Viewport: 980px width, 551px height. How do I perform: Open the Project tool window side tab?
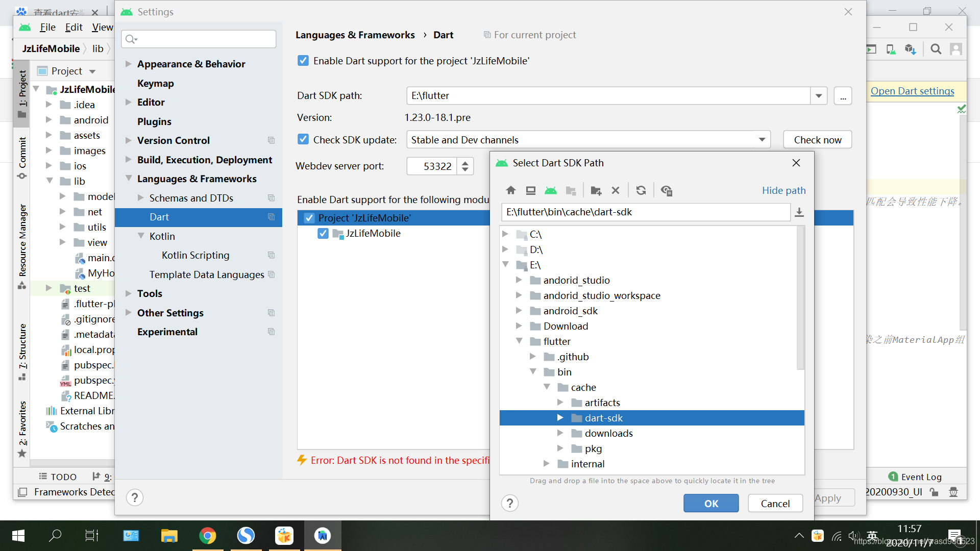[x=22, y=93]
